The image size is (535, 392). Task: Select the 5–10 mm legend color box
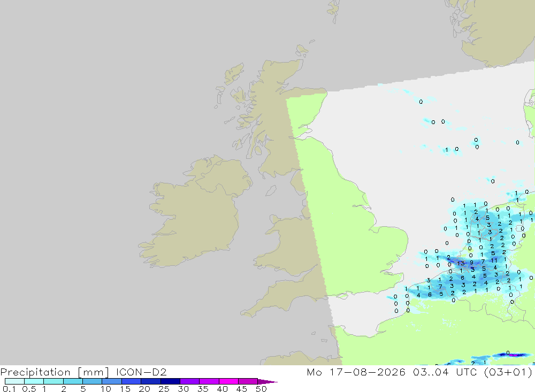[x=93, y=381]
